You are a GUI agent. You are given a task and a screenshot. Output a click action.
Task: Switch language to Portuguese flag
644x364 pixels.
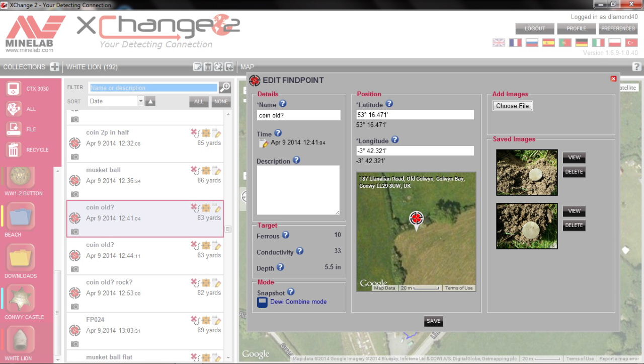(x=565, y=43)
